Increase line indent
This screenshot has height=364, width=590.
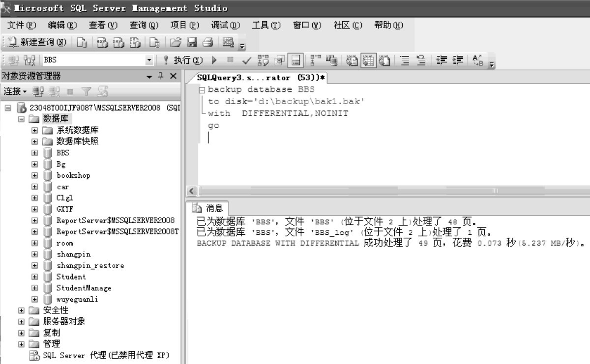pyautogui.click(x=458, y=60)
